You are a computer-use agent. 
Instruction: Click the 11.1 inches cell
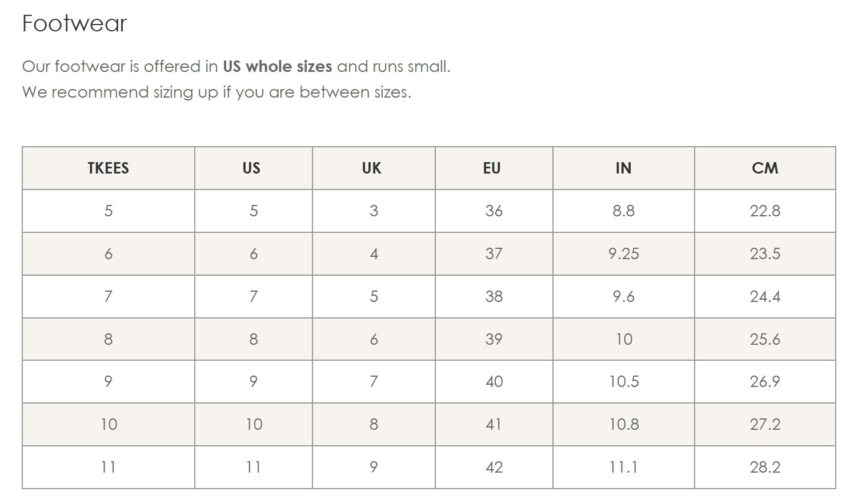click(x=623, y=467)
